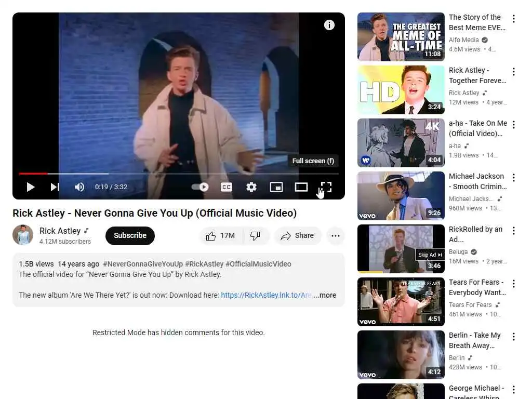Image resolution: width=532 pixels, height=399 pixels.
Task: Click the video title heading
Action: (x=155, y=213)
